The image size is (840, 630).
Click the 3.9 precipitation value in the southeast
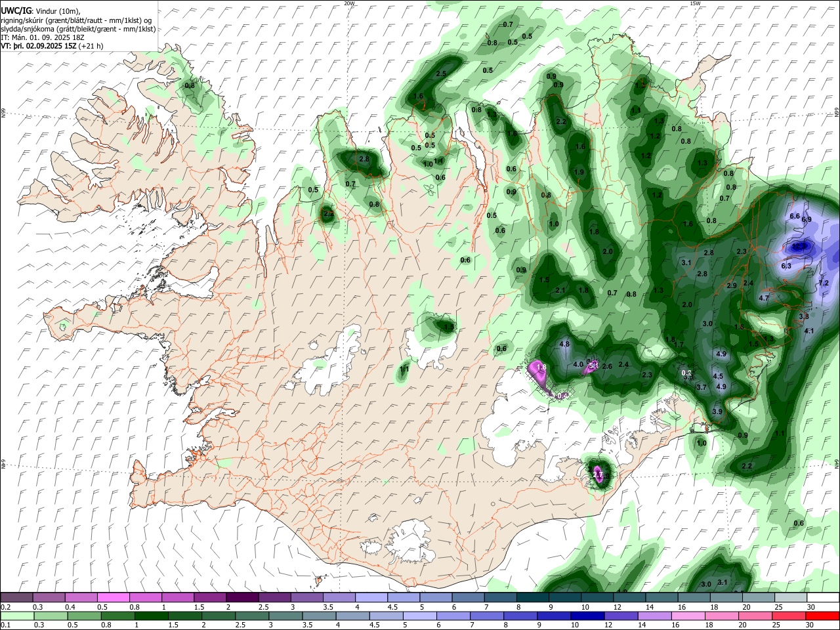717,411
